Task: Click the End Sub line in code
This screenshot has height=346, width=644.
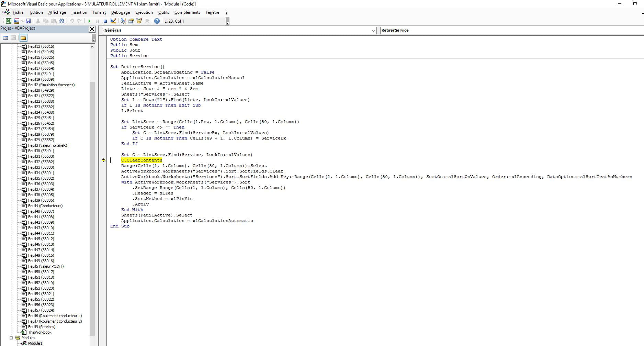Action: pos(120,226)
